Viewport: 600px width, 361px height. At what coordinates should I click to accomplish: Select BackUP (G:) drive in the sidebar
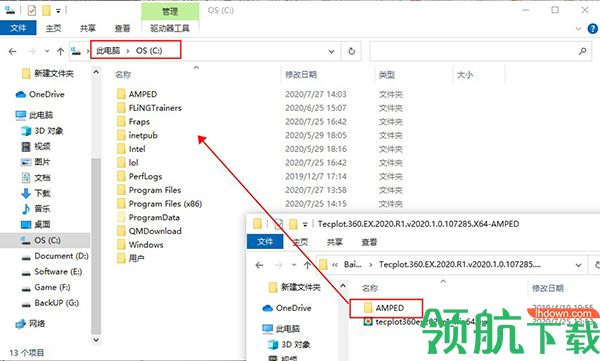click(x=50, y=303)
